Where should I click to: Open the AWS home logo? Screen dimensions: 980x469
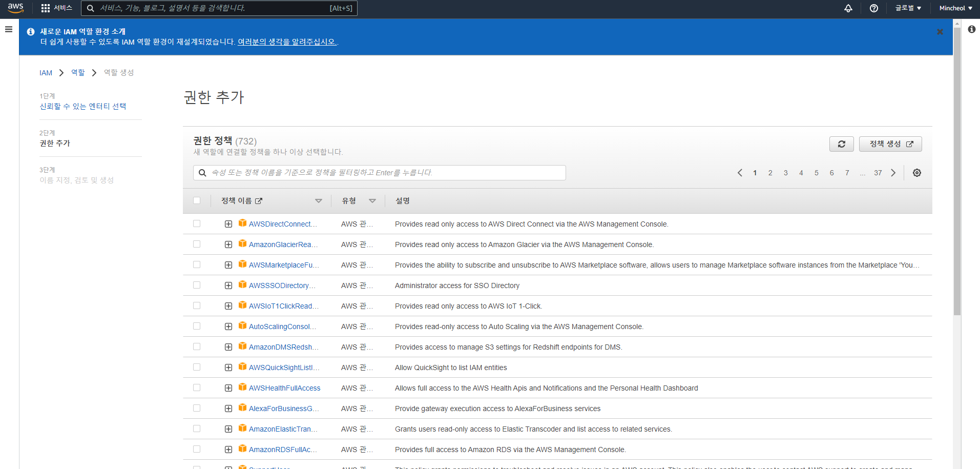(16, 8)
